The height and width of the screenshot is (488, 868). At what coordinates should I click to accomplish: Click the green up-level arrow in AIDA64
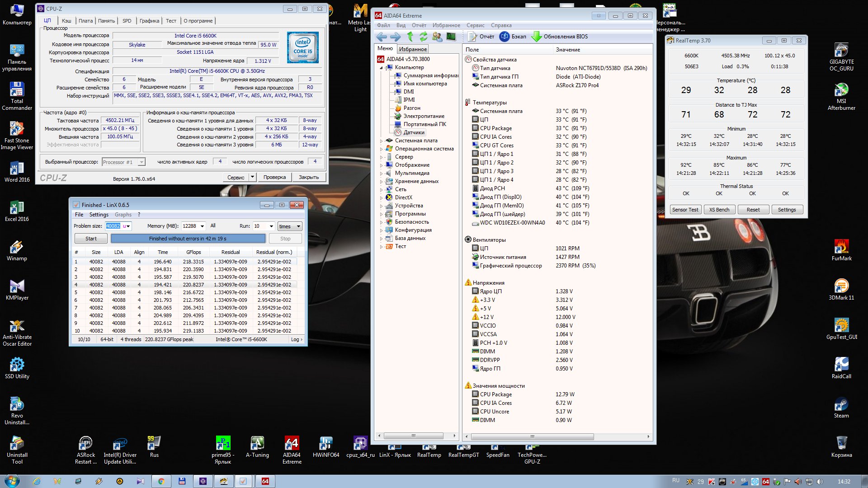click(x=410, y=37)
